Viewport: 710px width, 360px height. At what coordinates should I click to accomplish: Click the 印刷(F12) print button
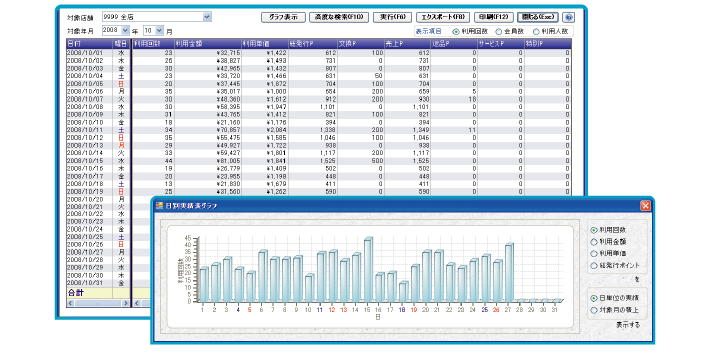coord(494,17)
